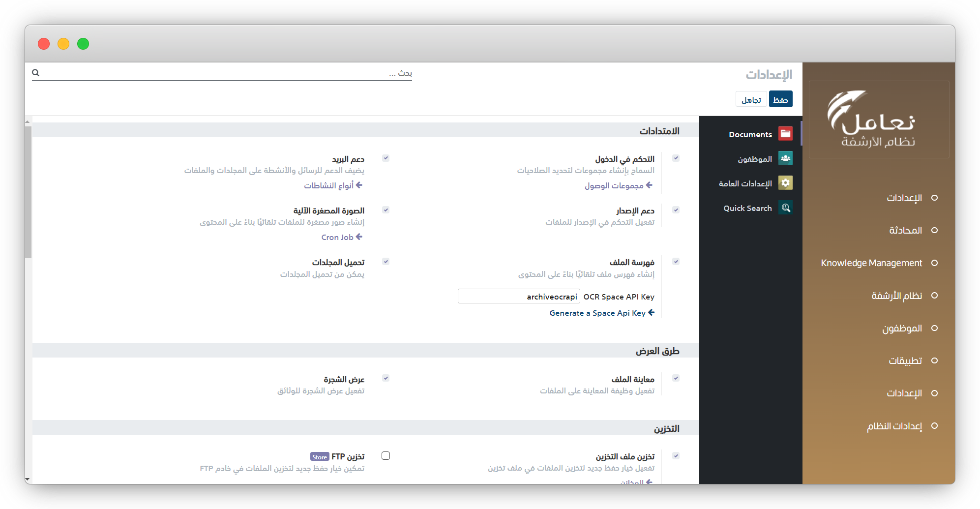This screenshot has height=509, width=980.
Task: Click the تجاهل discard button
Action: [x=751, y=99]
